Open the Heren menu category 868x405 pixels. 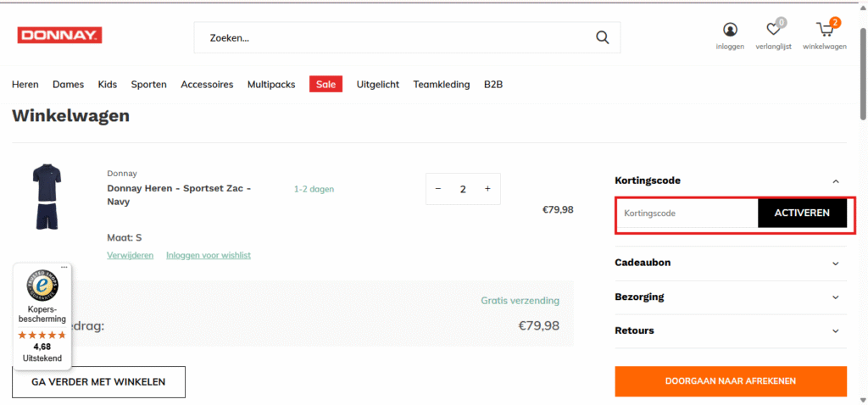point(25,84)
